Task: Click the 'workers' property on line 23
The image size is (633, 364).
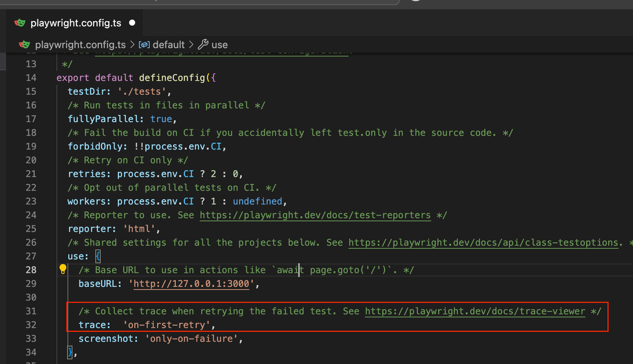Action: pos(87,201)
